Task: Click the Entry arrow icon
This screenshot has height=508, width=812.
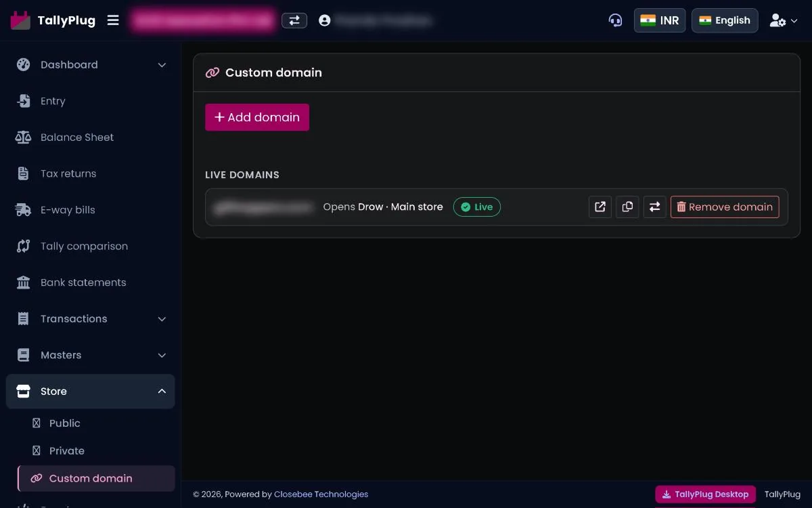Action: (x=24, y=101)
